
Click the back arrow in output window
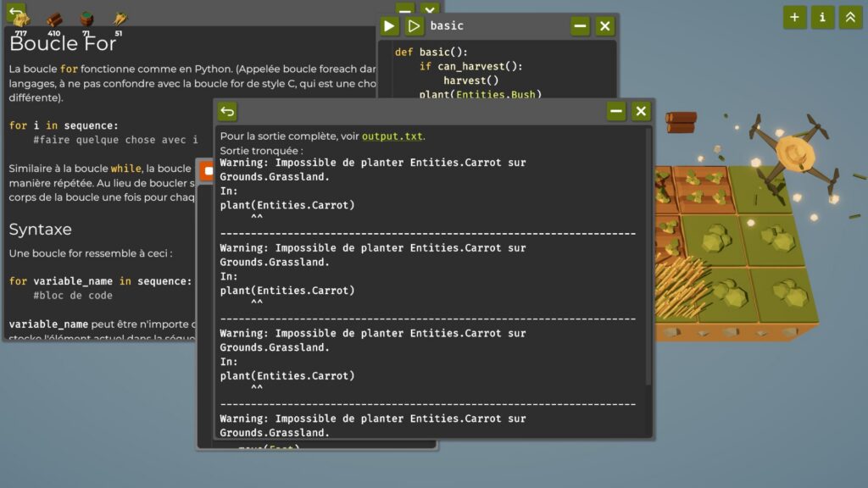227,112
